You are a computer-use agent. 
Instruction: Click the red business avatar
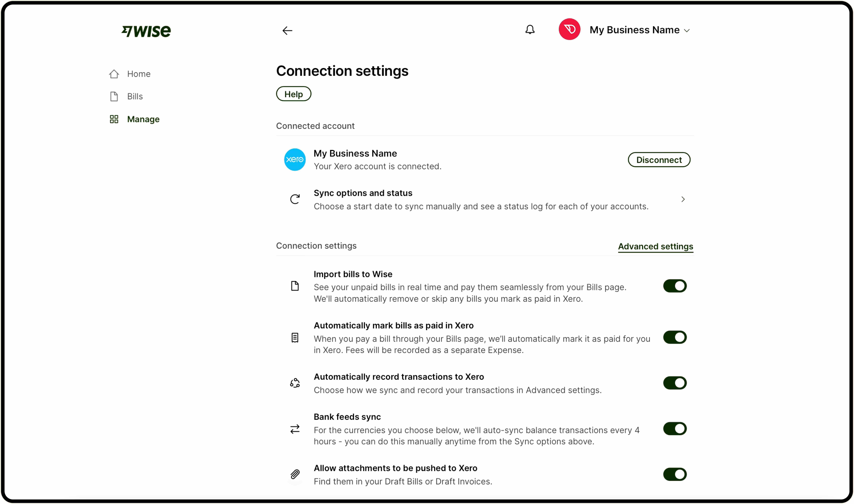click(569, 29)
